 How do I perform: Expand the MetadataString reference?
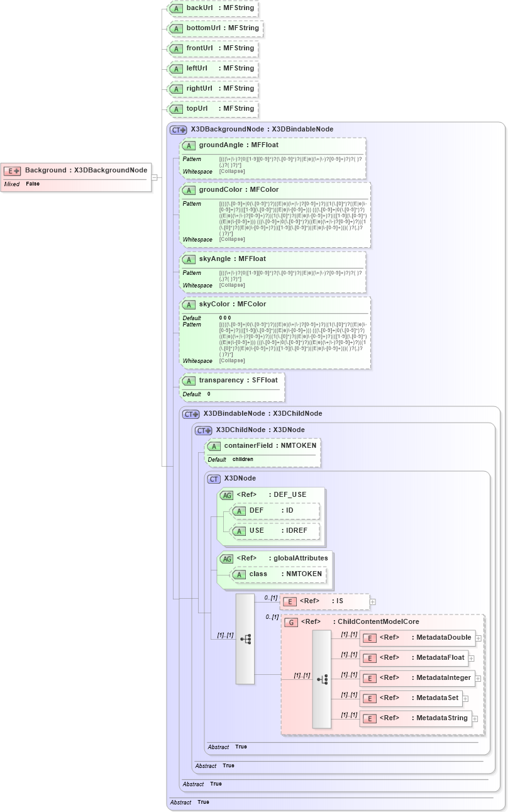tap(475, 719)
